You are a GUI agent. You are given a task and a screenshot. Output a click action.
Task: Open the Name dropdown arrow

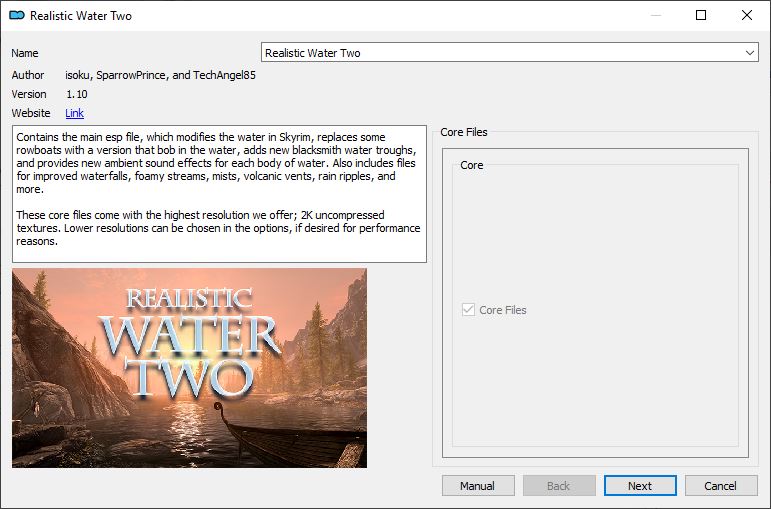(x=749, y=53)
